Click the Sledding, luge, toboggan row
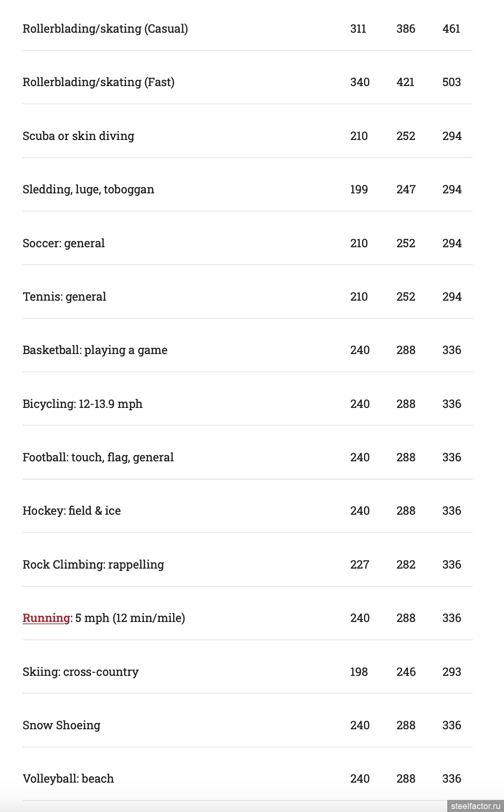The width and height of the screenshot is (504, 812). [247, 190]
